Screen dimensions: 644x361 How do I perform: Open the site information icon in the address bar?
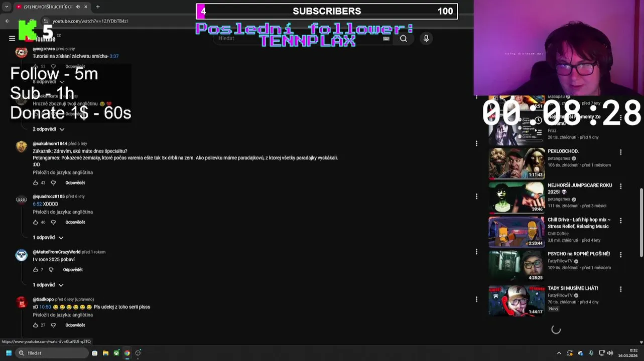(46, 21)
